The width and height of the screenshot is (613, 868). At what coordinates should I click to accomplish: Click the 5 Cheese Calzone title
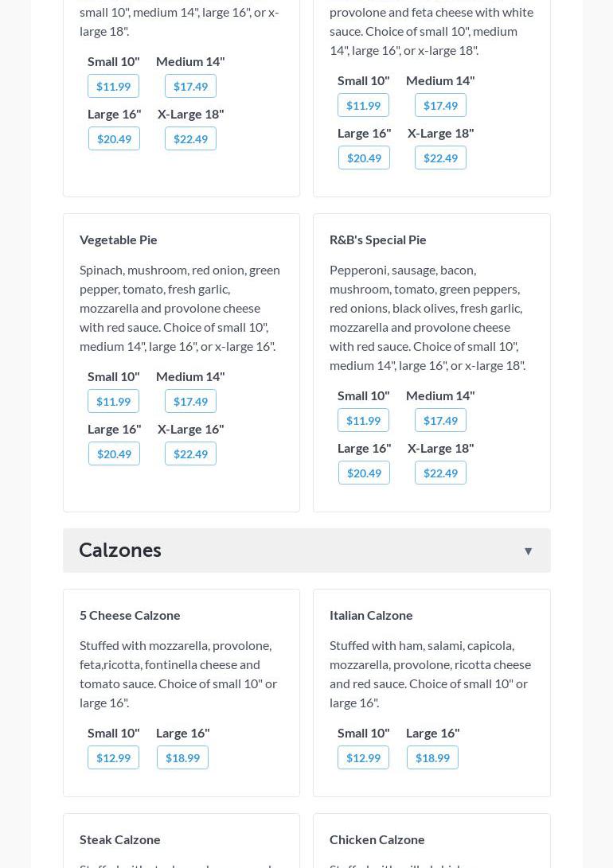click(130, 615)
